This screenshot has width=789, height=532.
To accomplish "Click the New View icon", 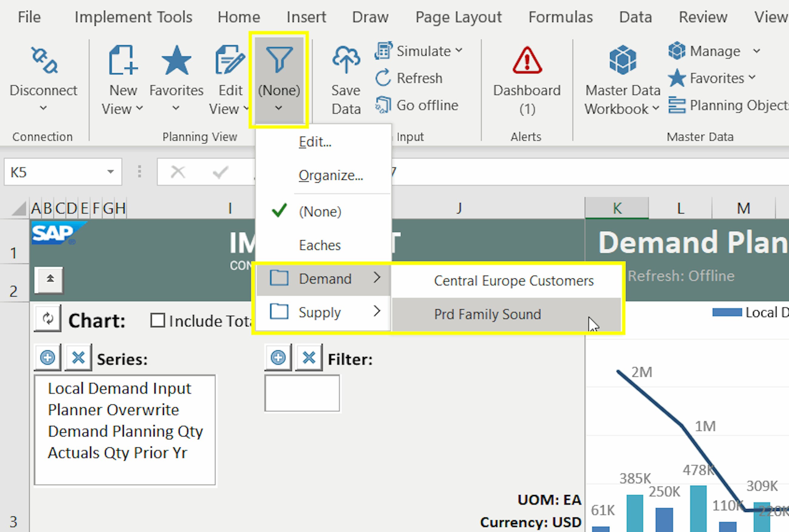I will tap(123, 60).
